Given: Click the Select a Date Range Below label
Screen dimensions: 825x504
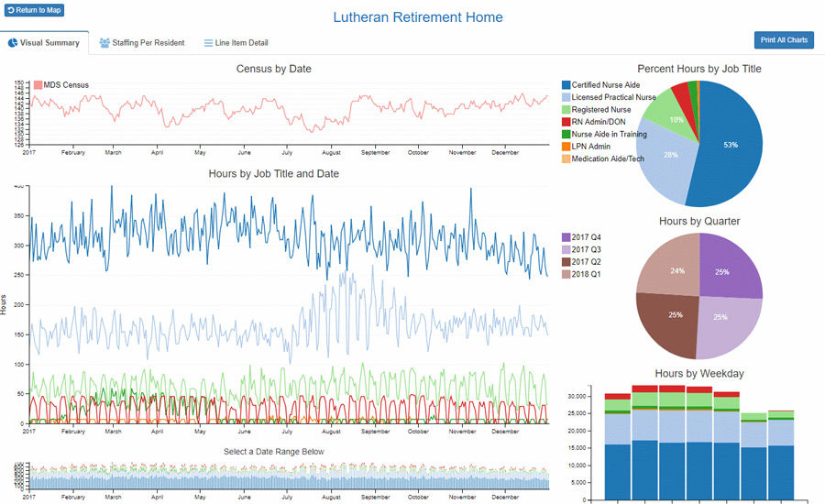Looking at the screenshot, I should pyautogui.click(x=273, y=452).
